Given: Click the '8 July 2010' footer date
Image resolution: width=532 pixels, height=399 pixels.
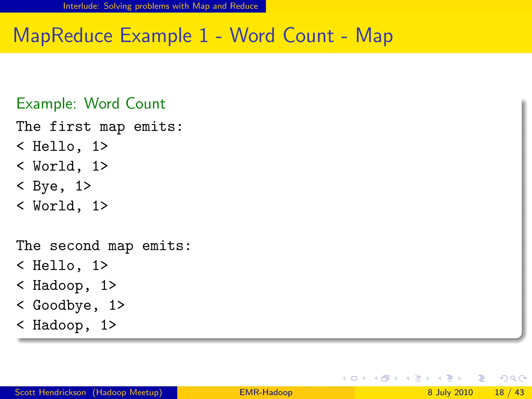Looking at the screenshot, I should [x=450, y=392].
